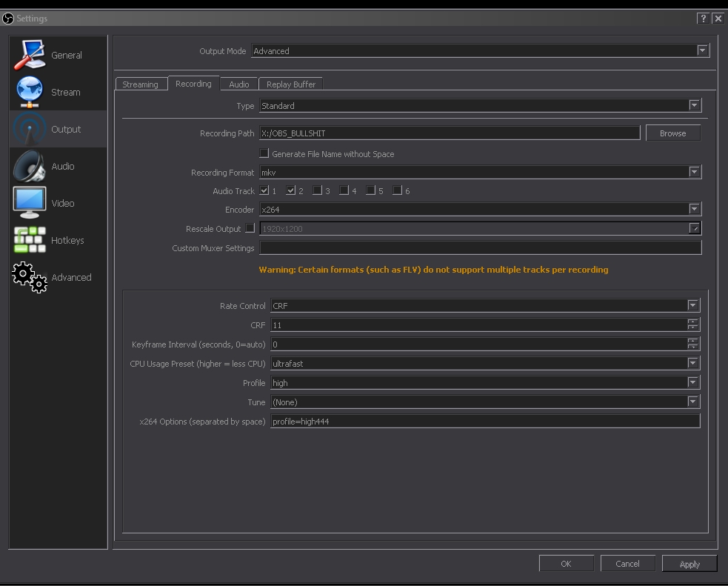This screenshot has height=586, width=728.
Task: Click the OBS logo in title bar
Action: click(x=8, y=18)
